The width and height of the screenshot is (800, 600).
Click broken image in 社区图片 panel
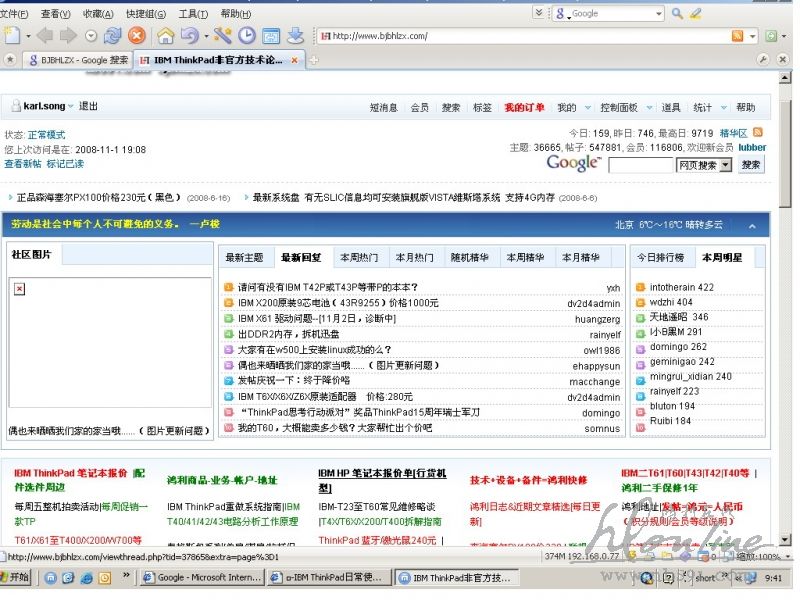(x=19, y=289)
